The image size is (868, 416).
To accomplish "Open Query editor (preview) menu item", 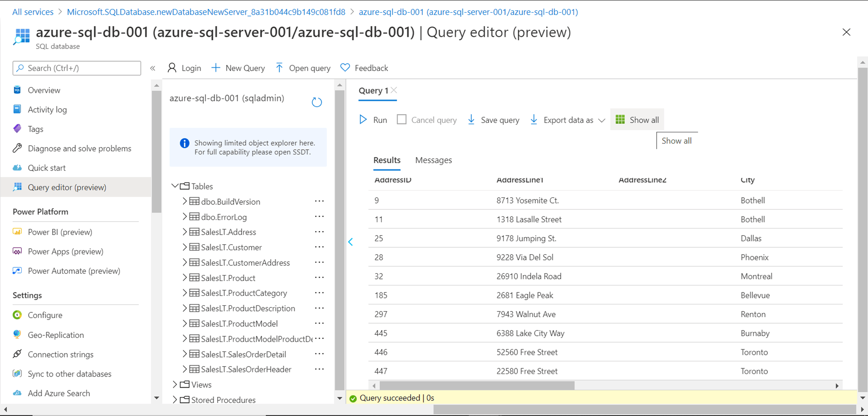I will (x=76, y=187).
